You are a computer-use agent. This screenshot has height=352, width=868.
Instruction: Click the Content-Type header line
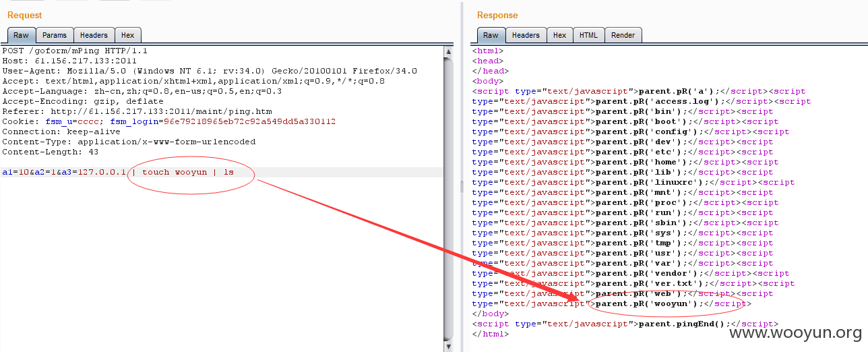pyautogui.click(x=129, y=142)
